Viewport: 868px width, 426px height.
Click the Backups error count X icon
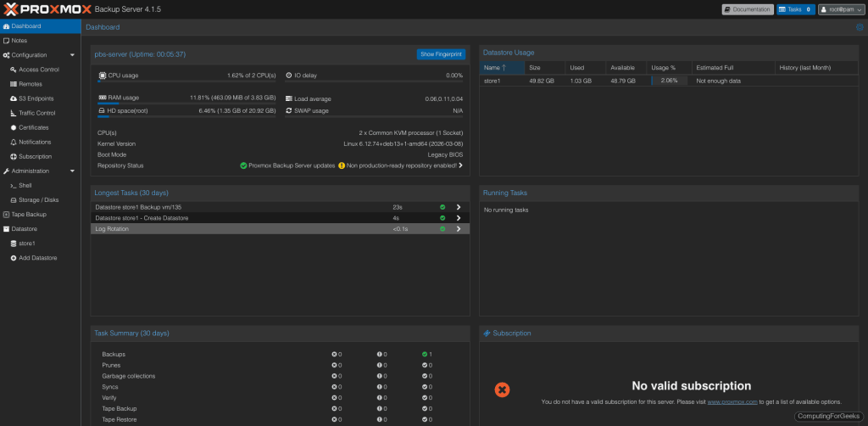334,355
